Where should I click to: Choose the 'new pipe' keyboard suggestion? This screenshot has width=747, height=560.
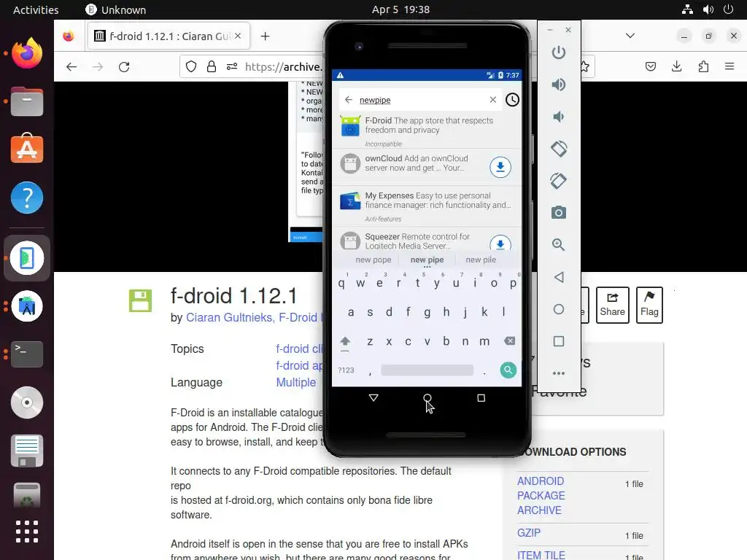pyautogui.click(x=427, y=260)
